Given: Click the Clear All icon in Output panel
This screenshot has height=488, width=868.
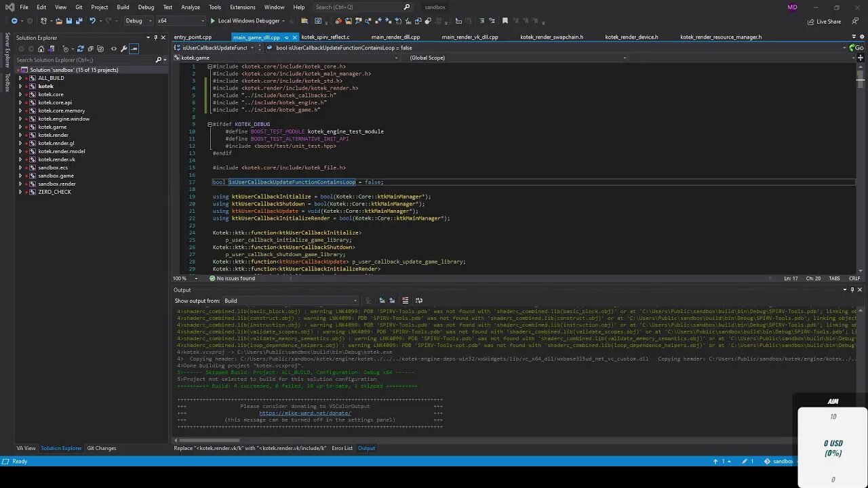Looking at the screenshot, I should pos(406,300).
